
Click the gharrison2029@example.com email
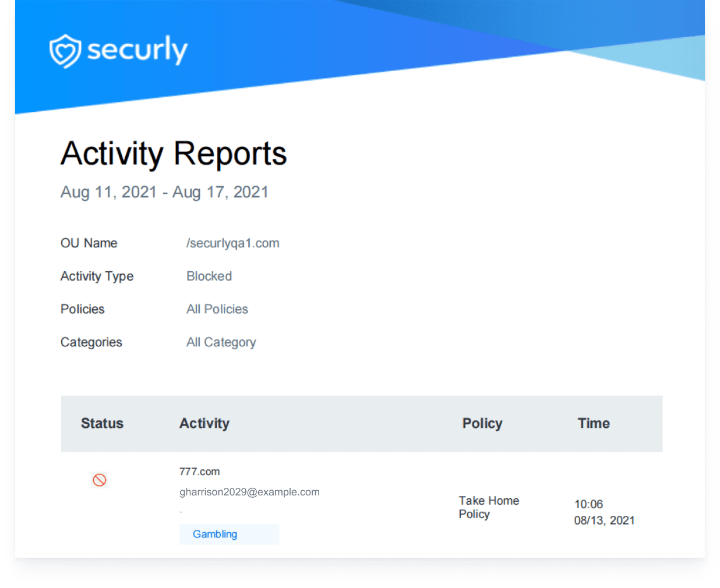click(249, 492)
